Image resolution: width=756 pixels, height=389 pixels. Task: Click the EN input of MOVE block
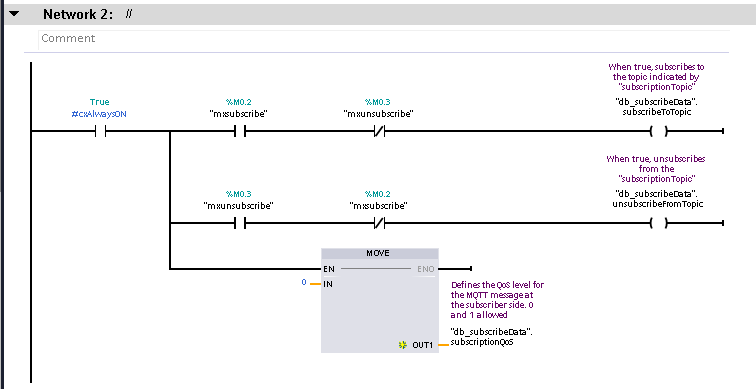click(x=329, y=269)
